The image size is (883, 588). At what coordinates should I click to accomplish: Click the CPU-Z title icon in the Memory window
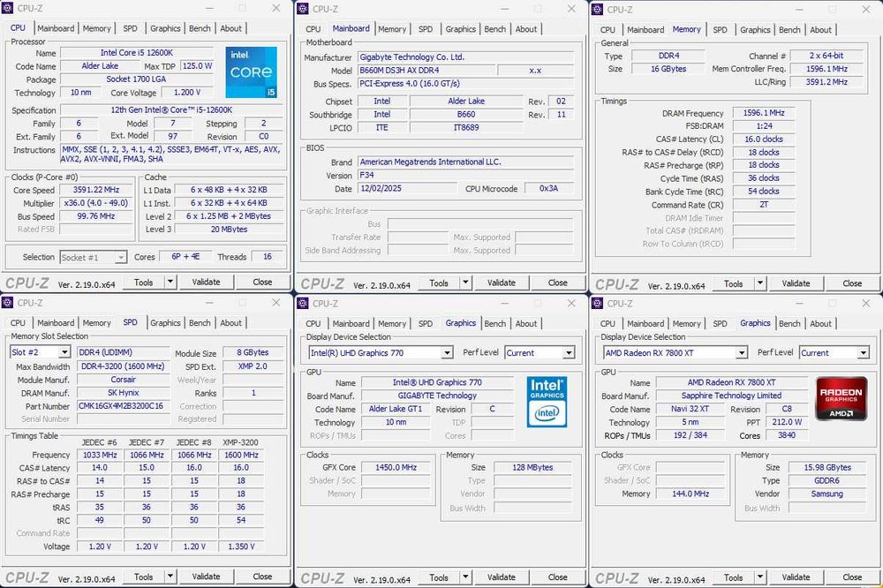(597, 9)
